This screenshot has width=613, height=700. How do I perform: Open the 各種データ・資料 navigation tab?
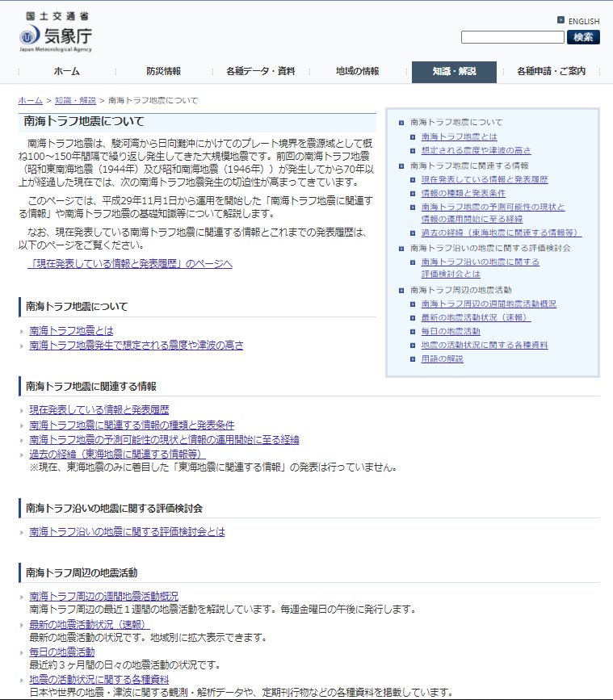pos(261,71)
